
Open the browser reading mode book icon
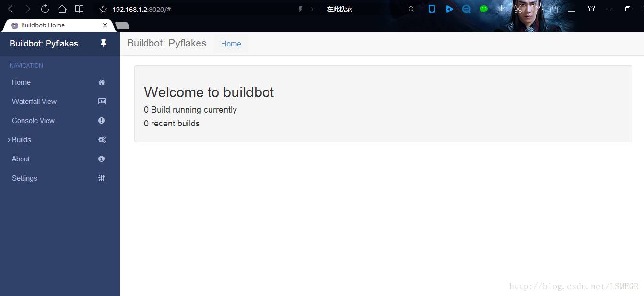(79, 9)
